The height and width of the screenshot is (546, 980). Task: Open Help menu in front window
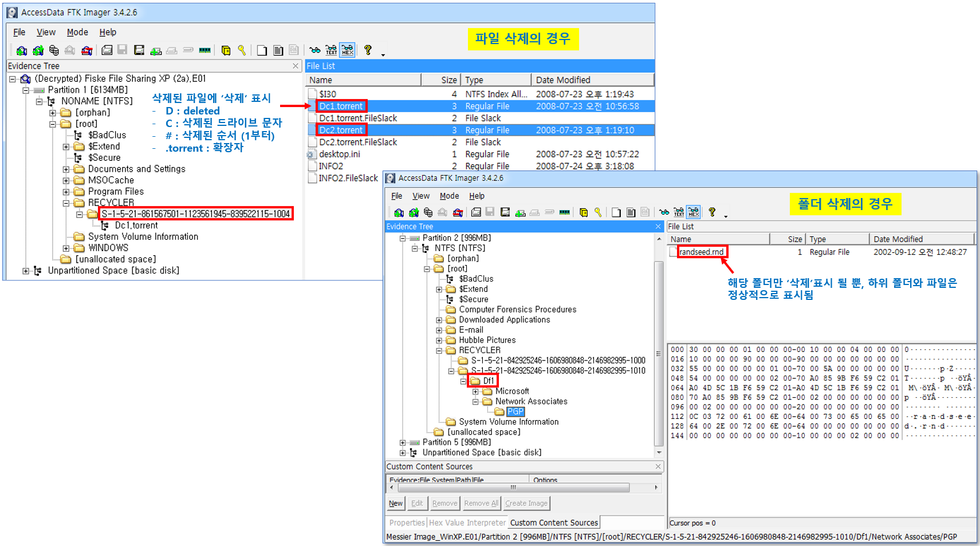click(x=477, y=196)
